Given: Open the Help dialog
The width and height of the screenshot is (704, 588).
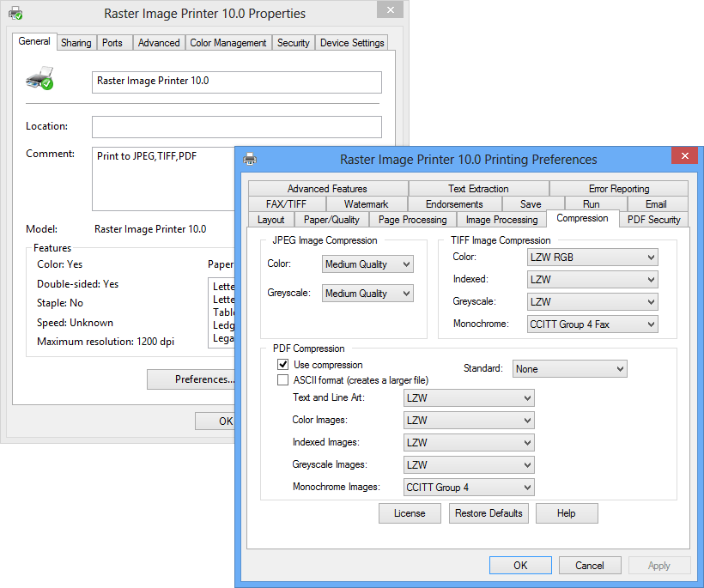Looking at the screenshot, I should pos(567,512).
